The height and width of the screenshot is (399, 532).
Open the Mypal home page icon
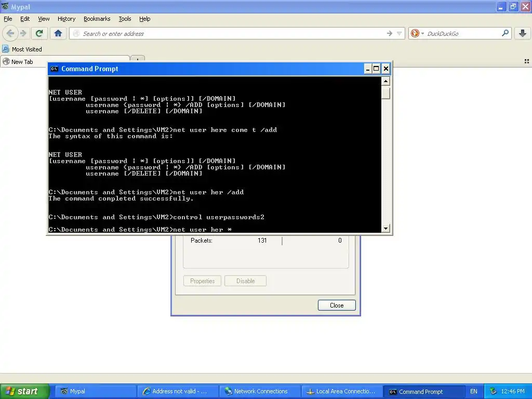tap(58, 33)
